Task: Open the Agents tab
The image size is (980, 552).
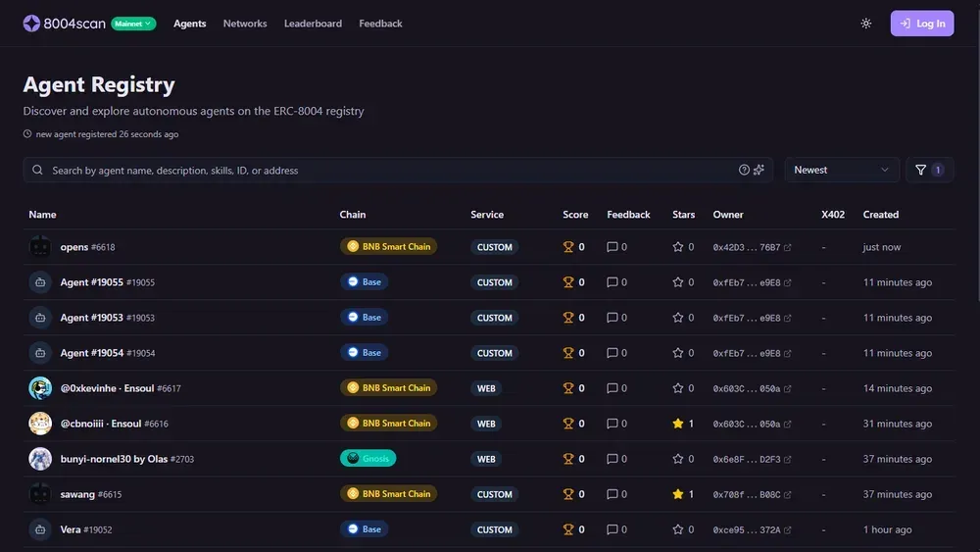Action: coord(189,24)
